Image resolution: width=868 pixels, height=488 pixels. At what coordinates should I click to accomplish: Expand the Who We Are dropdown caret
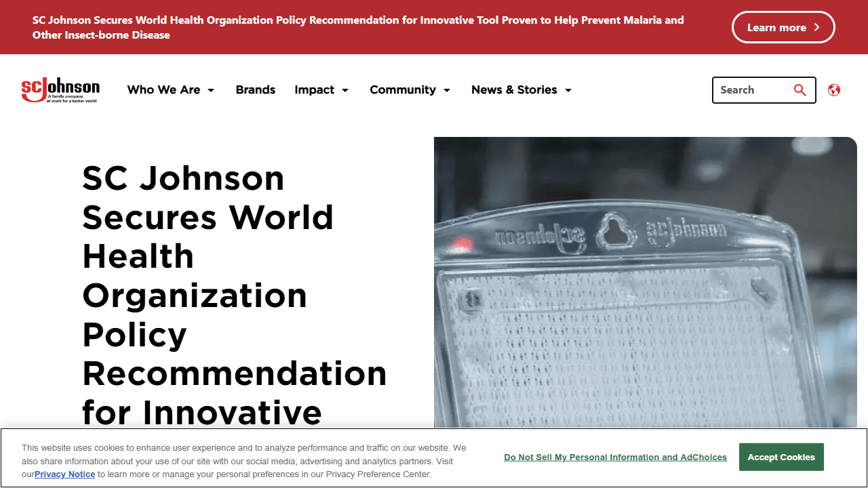[211, 90]
